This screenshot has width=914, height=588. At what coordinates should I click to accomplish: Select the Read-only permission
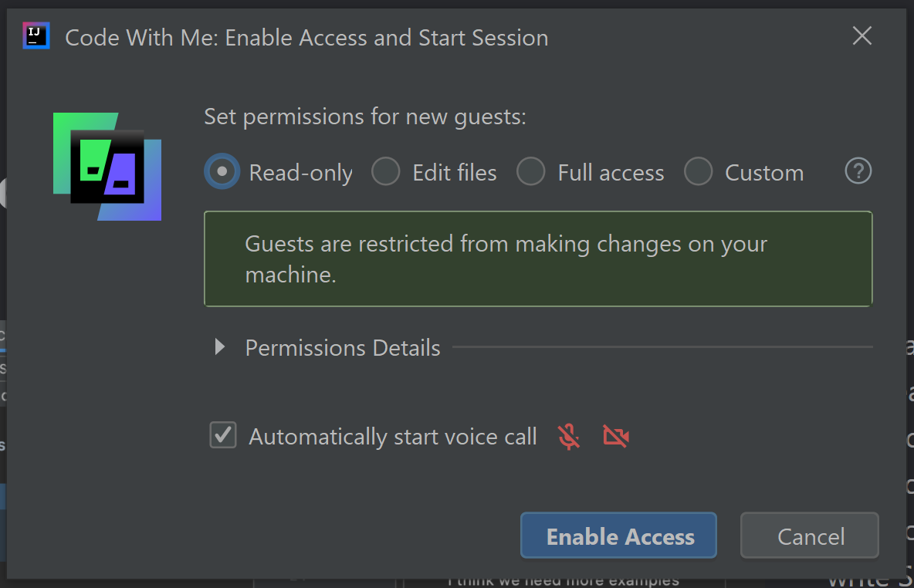(x=222, y=171)
